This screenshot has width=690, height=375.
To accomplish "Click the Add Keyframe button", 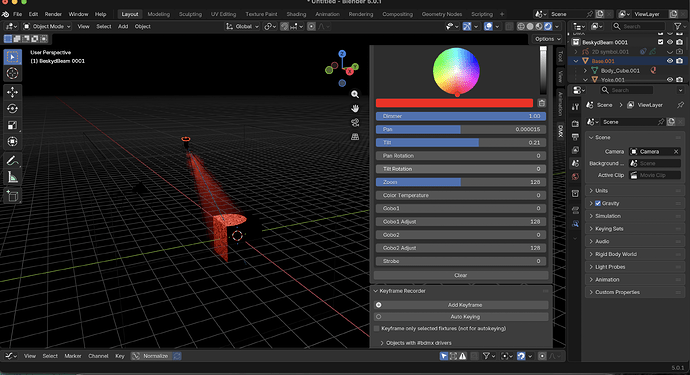I will tap(461, 305).
